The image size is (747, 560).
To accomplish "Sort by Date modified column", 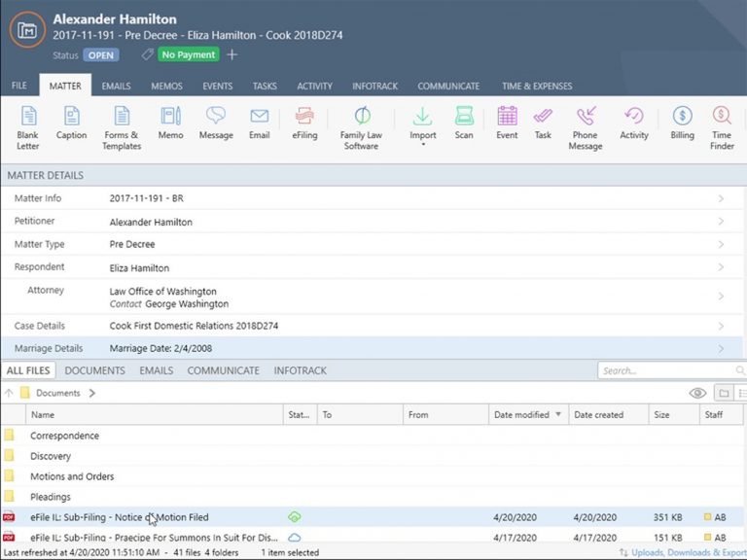I will (528, 415).
